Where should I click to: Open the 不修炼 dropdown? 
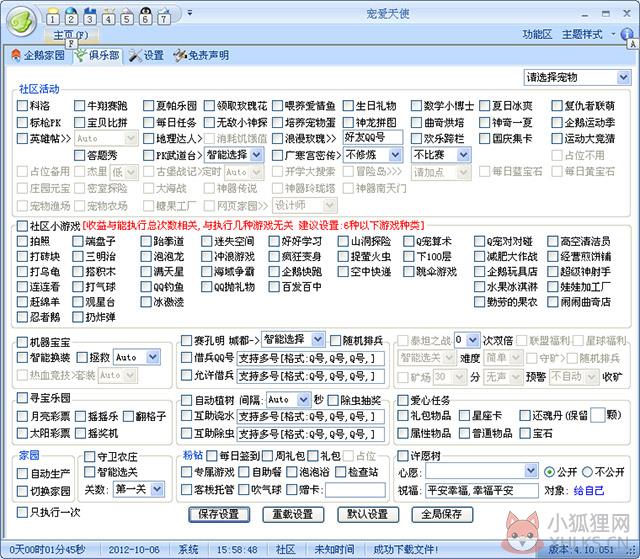[x=395, y=155]
